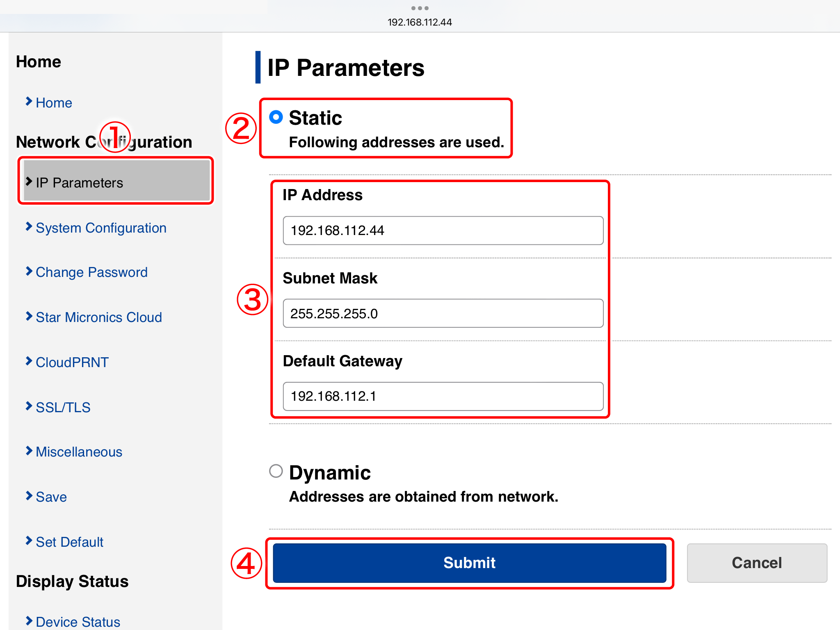Click chevron icon beside Star Micronics Cloud
Image resolution: width=840 pixels, height=630 pixels.
(x=29, y=316)
